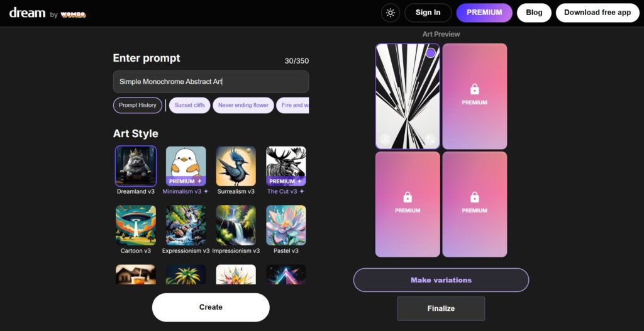This screenshot has height=331, width=644.
Task: Click the Sign In button
Action: [x=428, y=13]
